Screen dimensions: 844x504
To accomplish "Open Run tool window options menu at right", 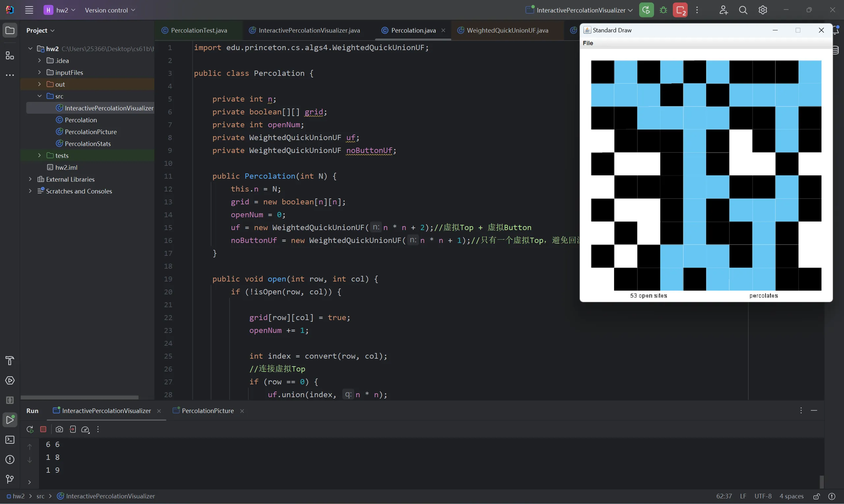I will [801, 410].
